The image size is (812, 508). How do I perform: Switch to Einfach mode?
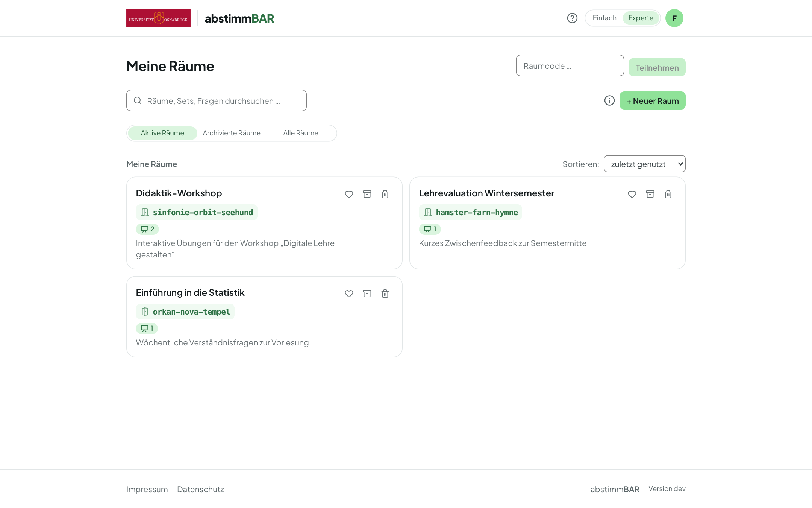604,18
